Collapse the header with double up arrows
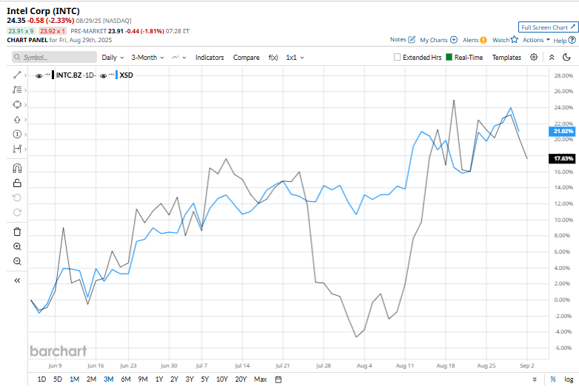 coord(552,57)
